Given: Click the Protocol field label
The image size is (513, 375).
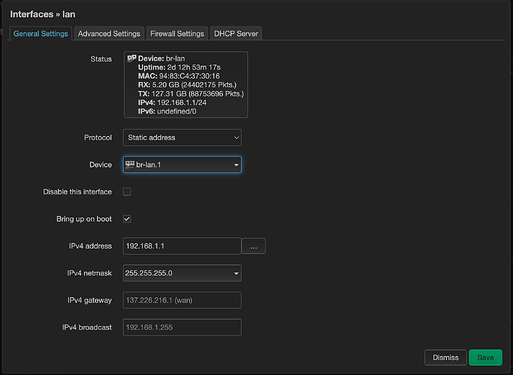Looking at the screenshot, I should (x=98, y=138).
